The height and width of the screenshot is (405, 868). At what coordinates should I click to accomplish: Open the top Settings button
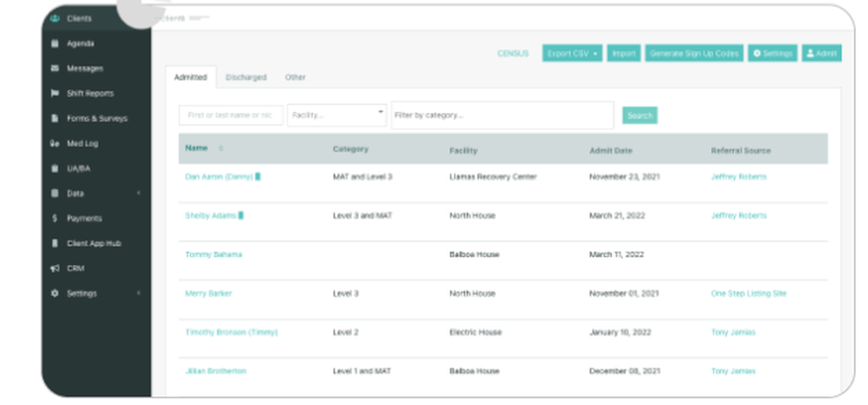coord(773,53)
